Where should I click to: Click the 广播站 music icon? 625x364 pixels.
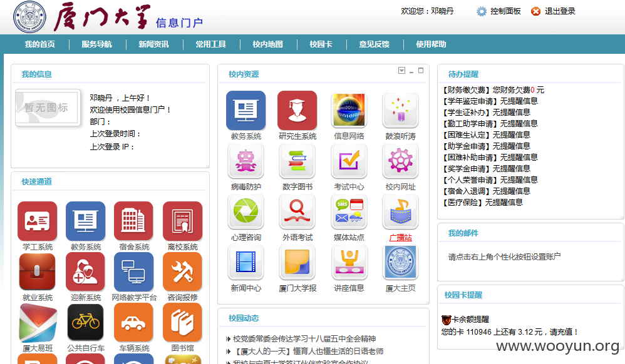(400, 211)
